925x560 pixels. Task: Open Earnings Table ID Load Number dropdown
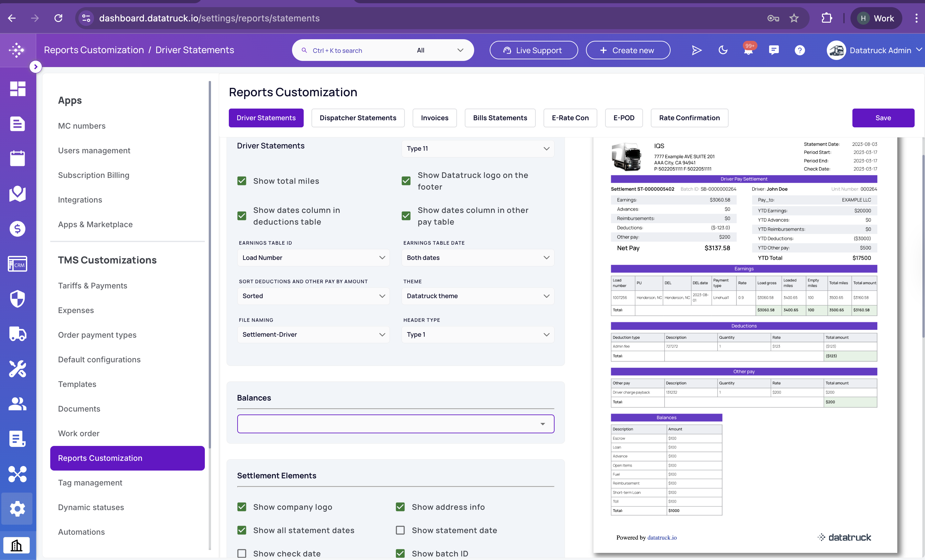tap(313, 258)
